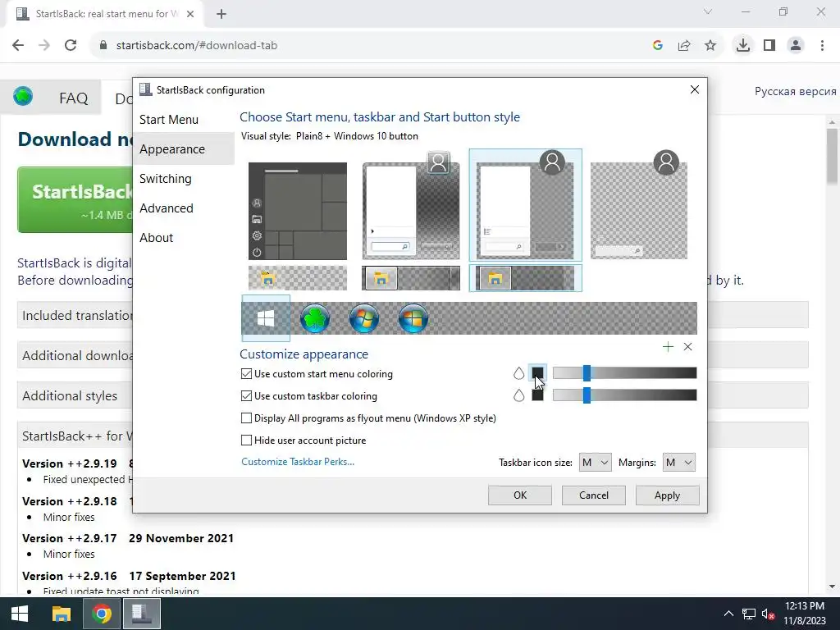Switch to the FAQ tab on the website
Image resolution: width=840 pixels, height=630 pixels.
[x=73, y=98]
